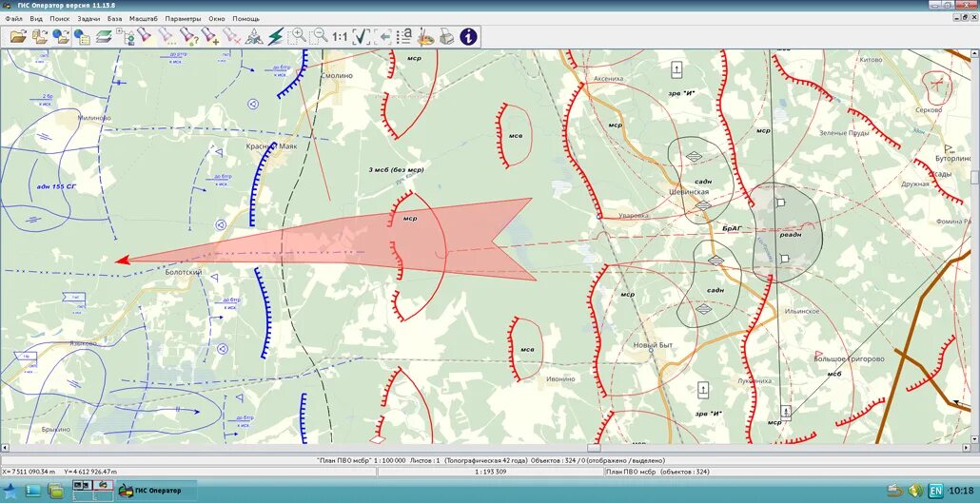Click status text "План ПВО мсбр (объектов : 324)"
The width and height of the screenshot is (980, 503).
657,472
